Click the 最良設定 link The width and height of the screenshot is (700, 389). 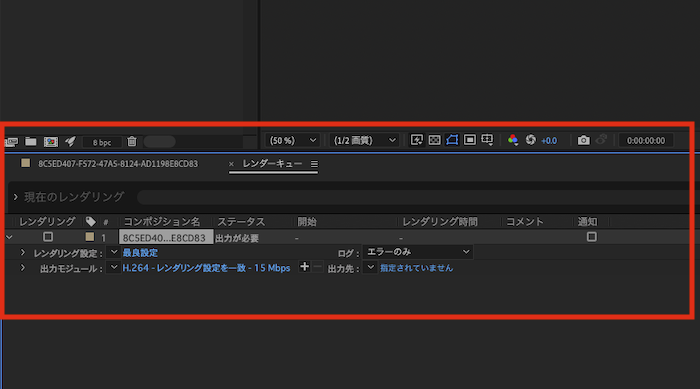[140, 253]
